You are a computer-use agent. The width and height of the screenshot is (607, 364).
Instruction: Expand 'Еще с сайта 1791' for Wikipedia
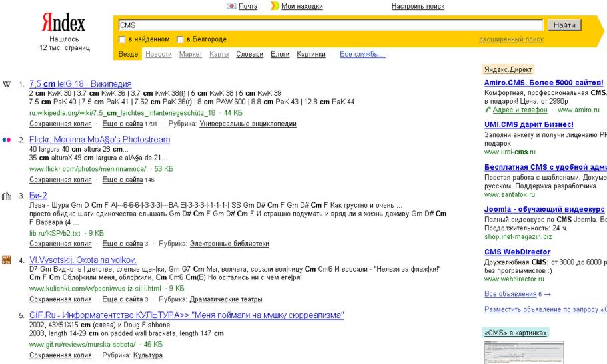[133, 124]
